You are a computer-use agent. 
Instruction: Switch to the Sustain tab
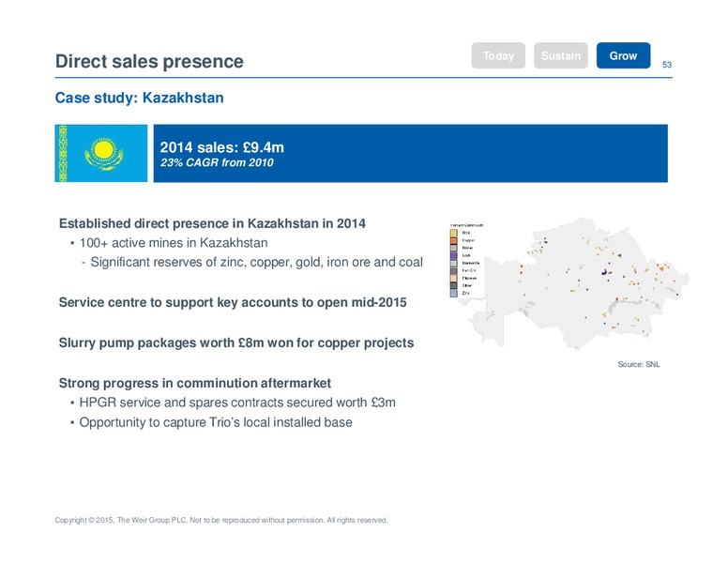point(561,55)
